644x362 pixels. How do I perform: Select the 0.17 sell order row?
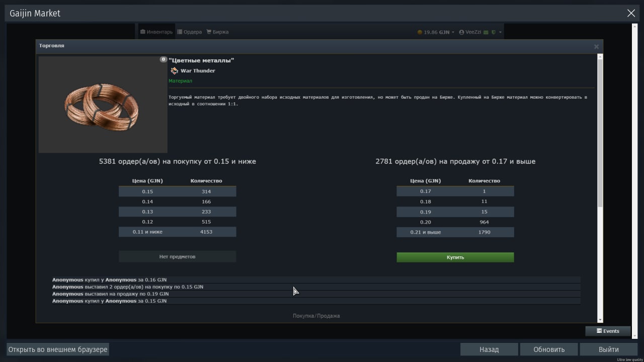(x=455, y=191)
